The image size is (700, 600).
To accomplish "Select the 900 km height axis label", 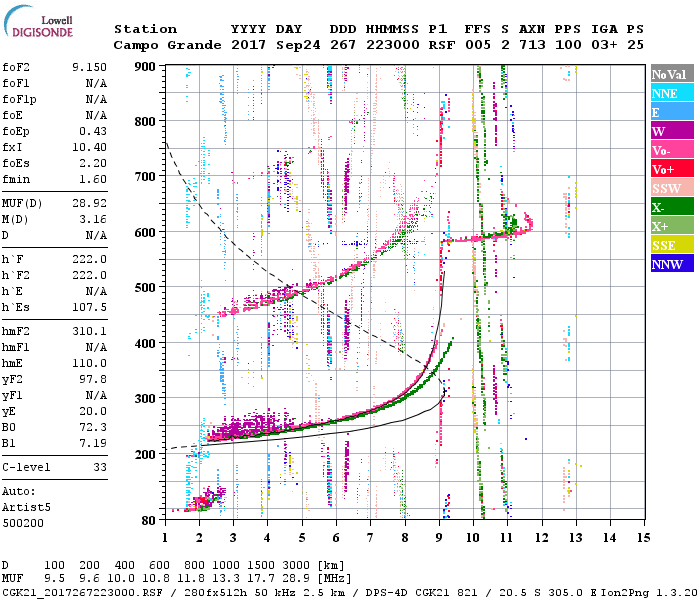I will point(146,66).
